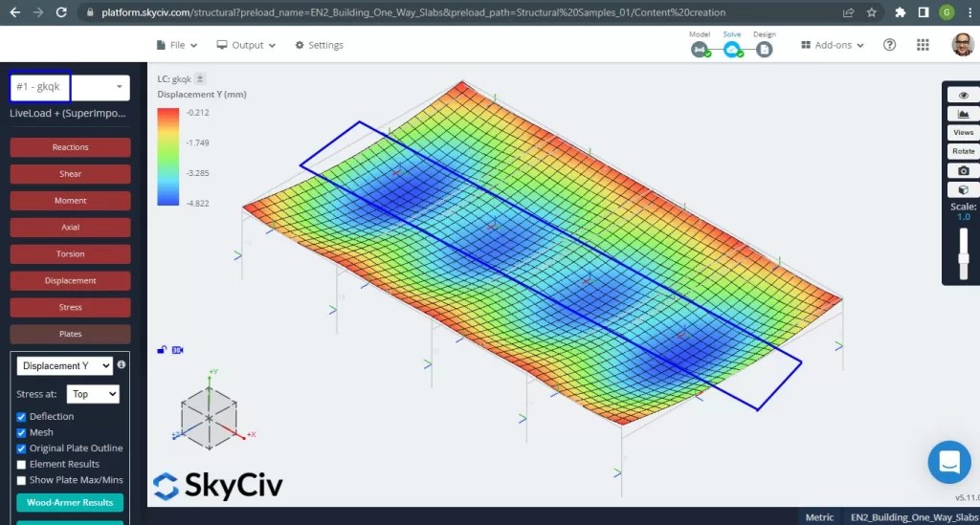Open the browser extensions puzzle icon

pos(900,11)
